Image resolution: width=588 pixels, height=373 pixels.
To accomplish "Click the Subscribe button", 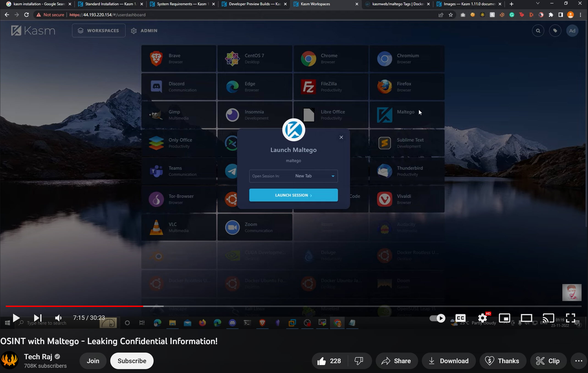I will (132, 361).
